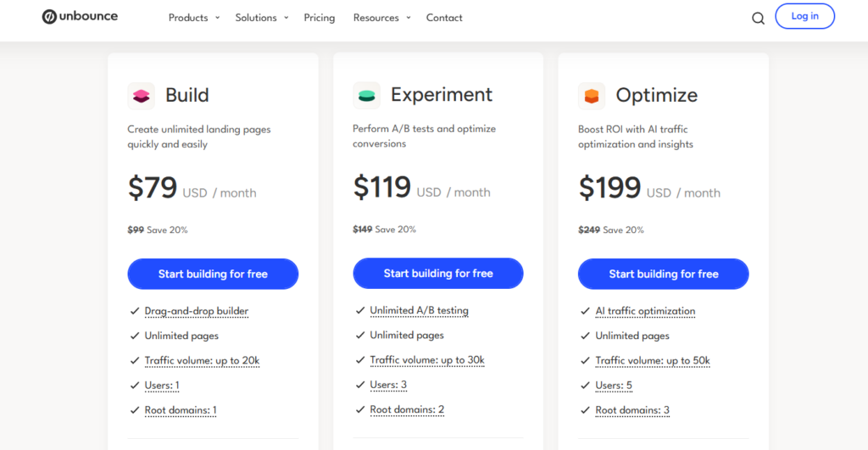Click the green Experiment plan icon
Image resolution: width=868 pixels, height=450 pixels.
pos(366,96)
